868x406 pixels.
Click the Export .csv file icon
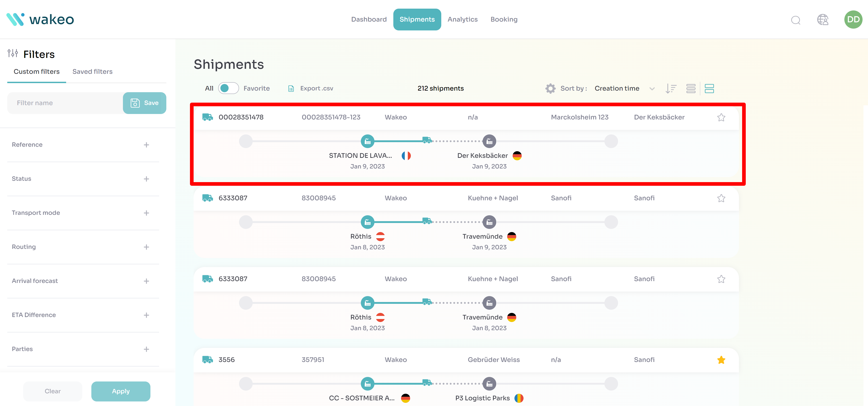291,89
